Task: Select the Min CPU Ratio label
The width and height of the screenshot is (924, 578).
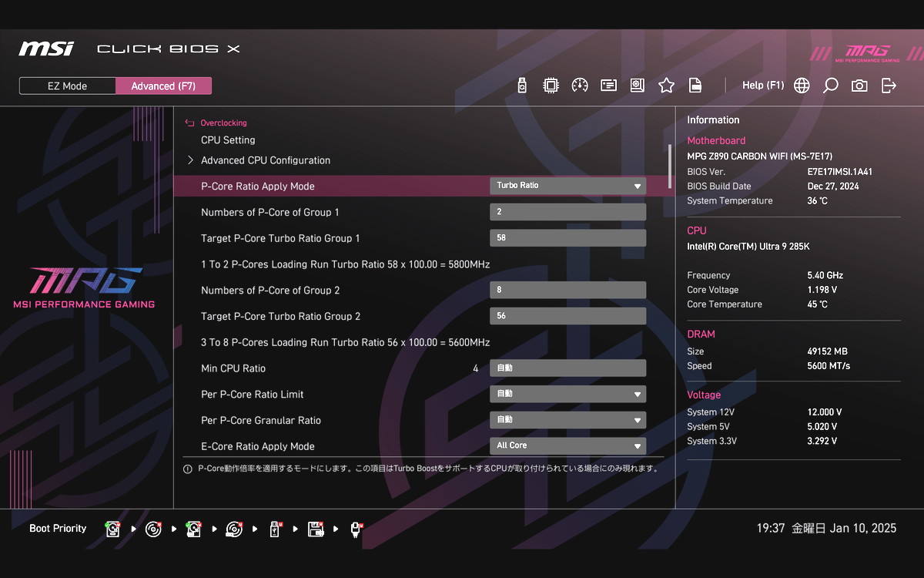Action: pyautogui.click(x=233, y=368)
